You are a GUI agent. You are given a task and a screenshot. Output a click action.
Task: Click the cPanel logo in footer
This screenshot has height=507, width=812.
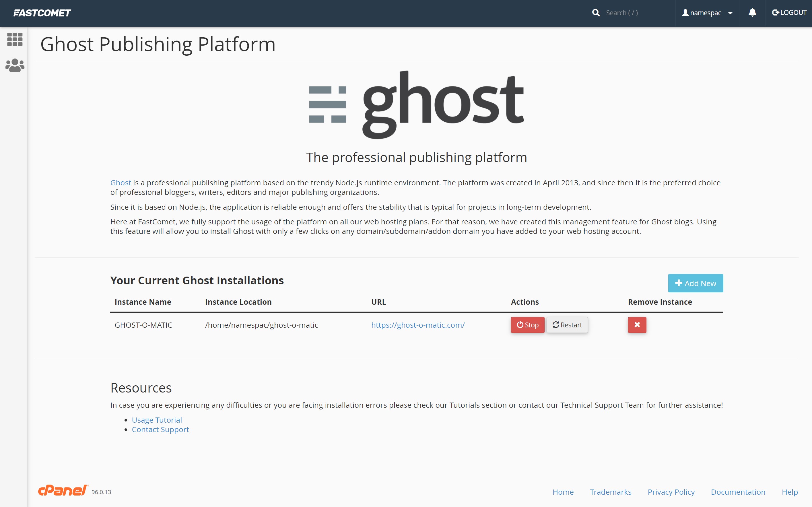(63, 490)
